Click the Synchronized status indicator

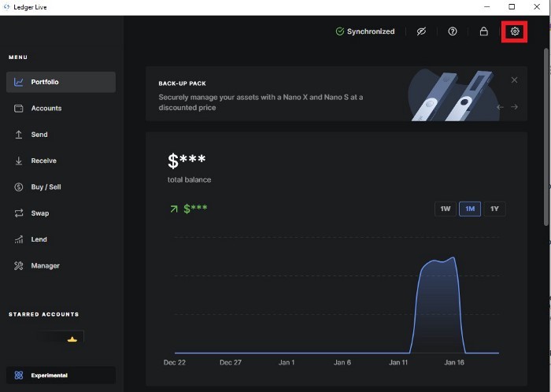[365, 31]
